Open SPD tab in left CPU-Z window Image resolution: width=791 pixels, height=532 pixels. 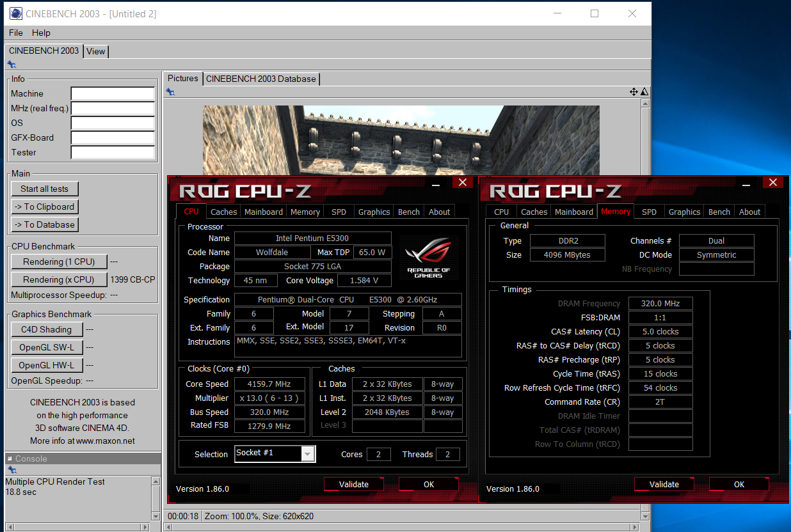point(339,212)
